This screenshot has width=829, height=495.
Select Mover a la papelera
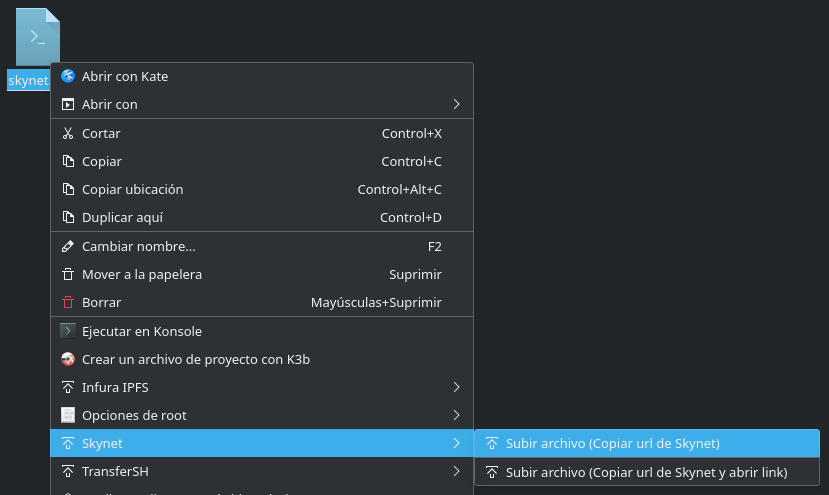point(262,274)
